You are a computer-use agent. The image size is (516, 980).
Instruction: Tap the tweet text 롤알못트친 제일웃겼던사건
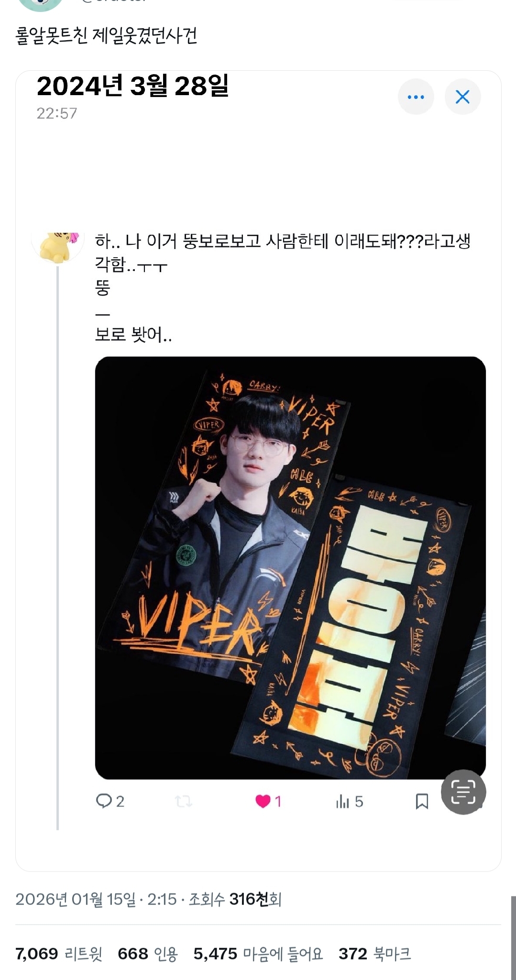pos(106,36)
